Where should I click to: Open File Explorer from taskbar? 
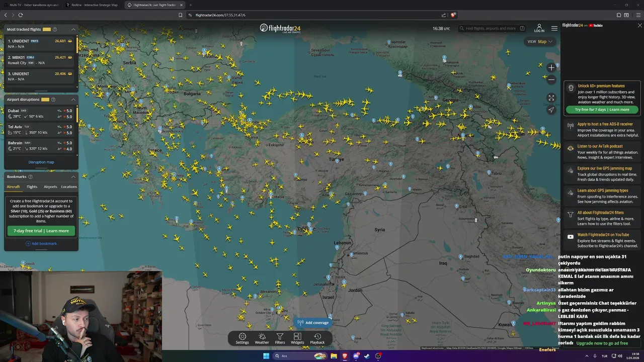pyautogui.click(x=333, y=356)
